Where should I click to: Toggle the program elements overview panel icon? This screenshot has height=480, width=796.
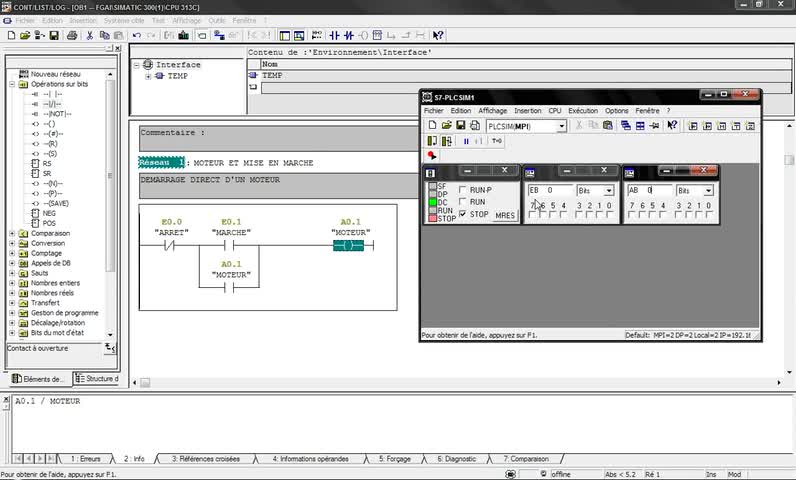285,35
